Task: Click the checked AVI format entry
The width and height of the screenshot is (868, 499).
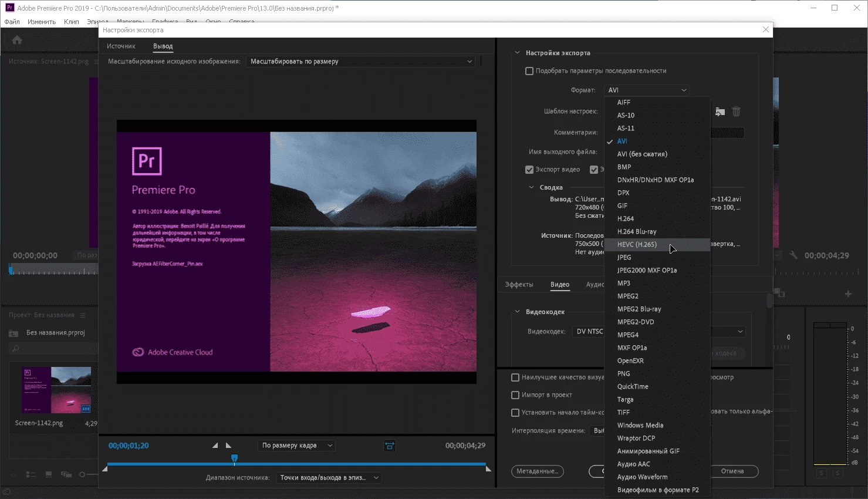Action: click(x=657, y=141)
